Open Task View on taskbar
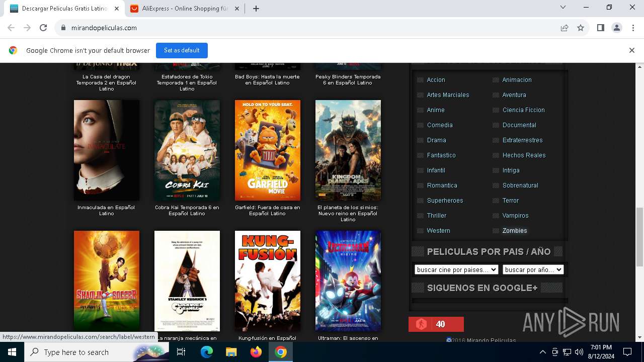Image resolution: width=644 pixels, height=362 pixels. (181, 352)
